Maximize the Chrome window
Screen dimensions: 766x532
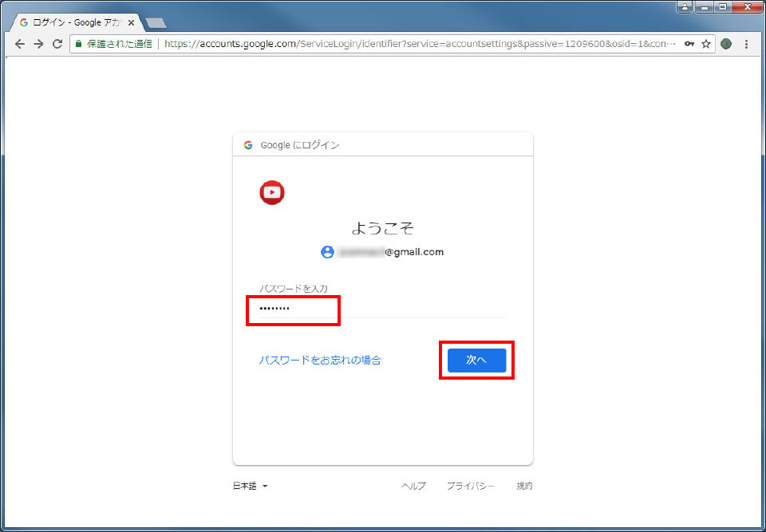(723, 7)
